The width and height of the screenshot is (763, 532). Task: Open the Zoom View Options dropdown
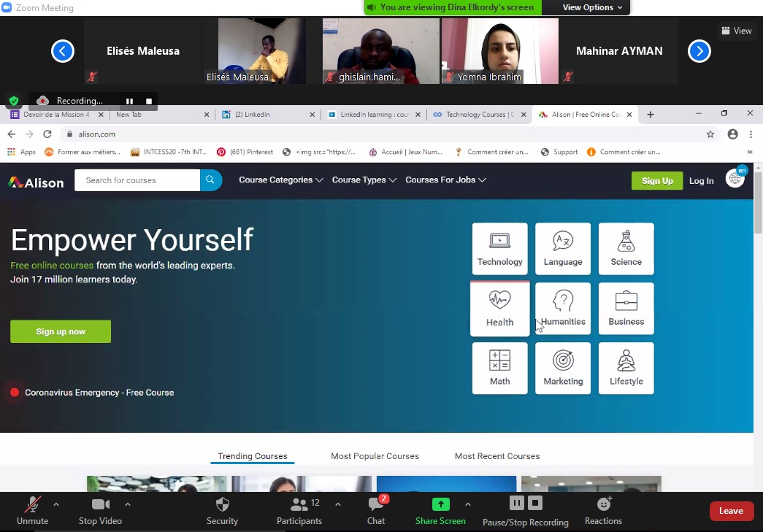tap(592, 7)
